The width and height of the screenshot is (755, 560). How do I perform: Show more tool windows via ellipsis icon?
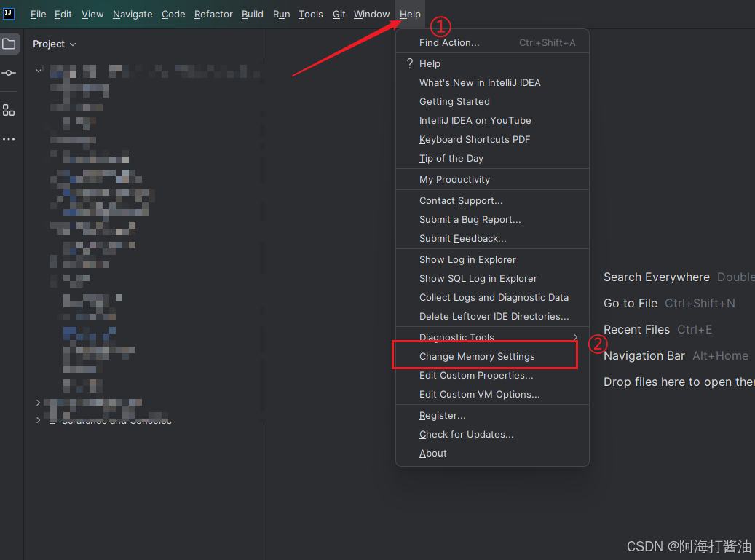click(9, 139)
